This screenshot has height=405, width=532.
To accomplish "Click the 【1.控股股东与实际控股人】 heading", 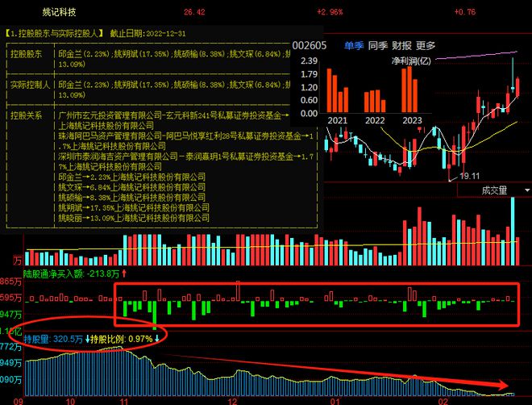I will (x=54, y=33).
